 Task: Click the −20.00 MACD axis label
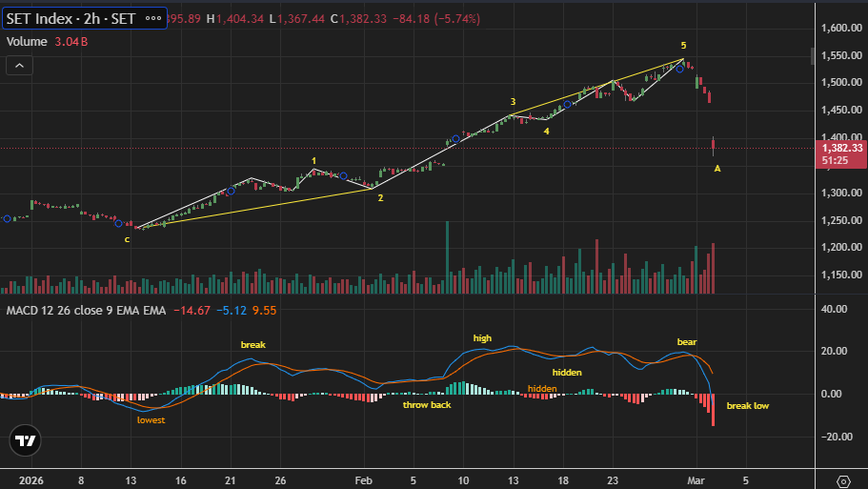click(x=837, y=437)
